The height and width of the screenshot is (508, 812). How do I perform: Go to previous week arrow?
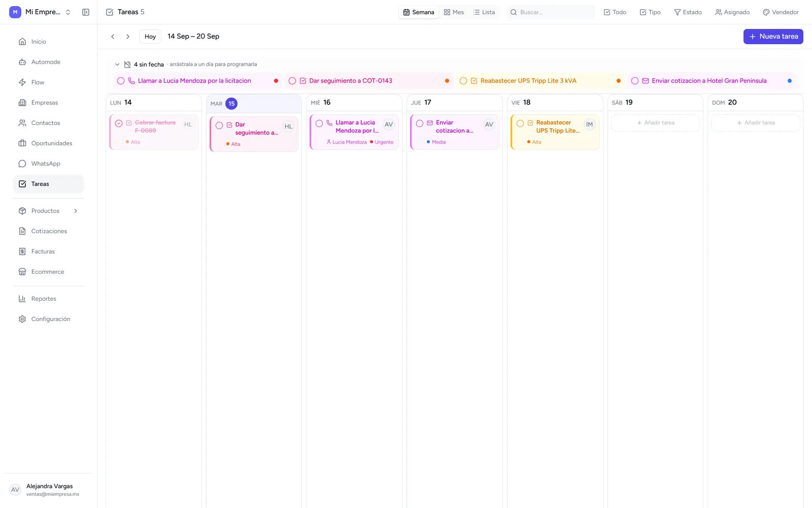coord(113,37)
